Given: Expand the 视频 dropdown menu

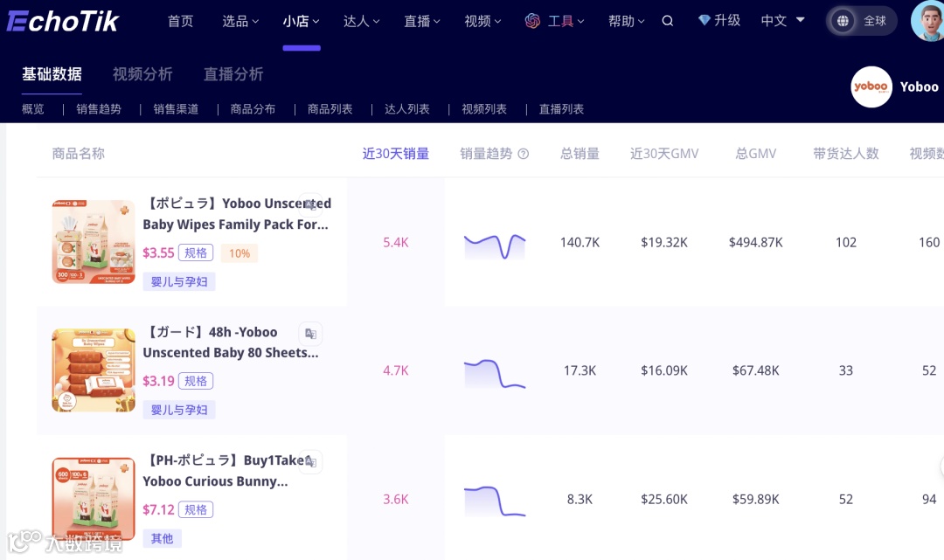Looking at the screenshot, I should (x=482, y=21).
